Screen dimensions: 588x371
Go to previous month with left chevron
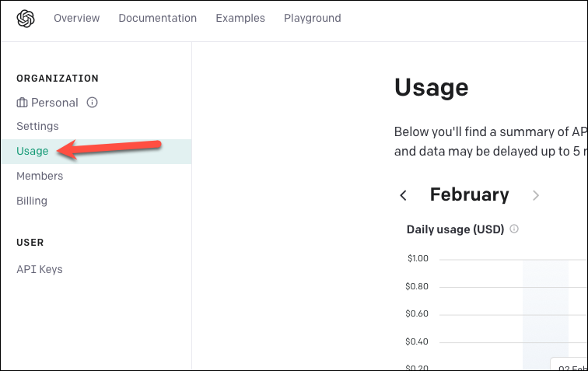tap(404, 195)
